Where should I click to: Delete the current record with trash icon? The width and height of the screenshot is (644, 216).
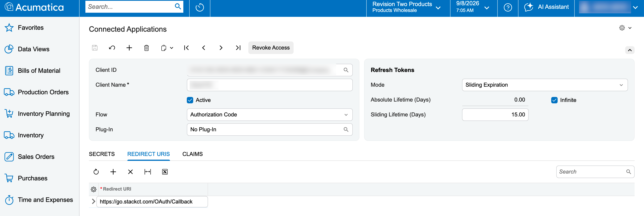(x=147, y=48)
